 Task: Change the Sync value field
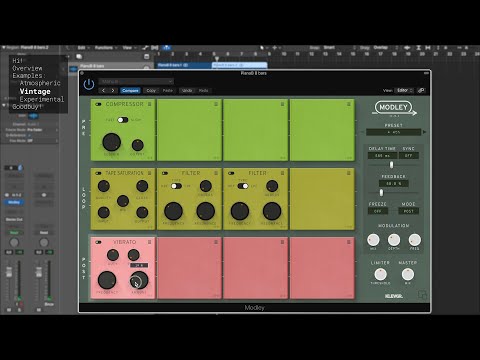(x=409, y=156)
